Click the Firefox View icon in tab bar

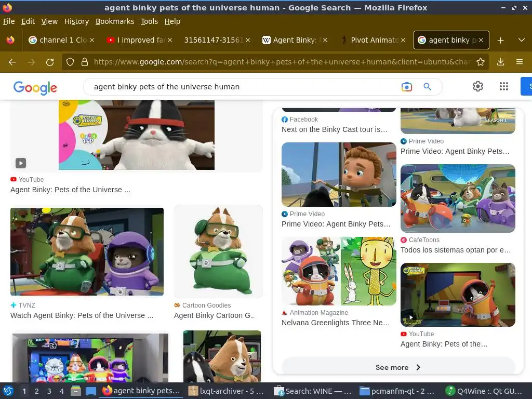(x=10, y=40)
